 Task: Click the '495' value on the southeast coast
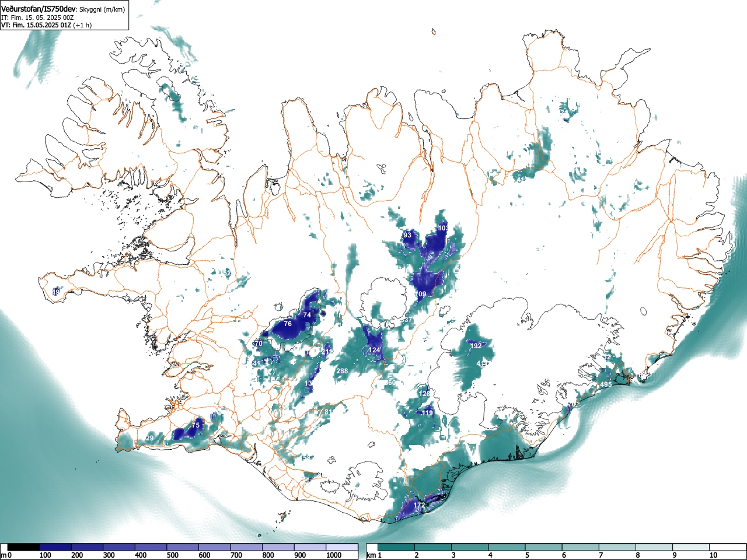606,384
